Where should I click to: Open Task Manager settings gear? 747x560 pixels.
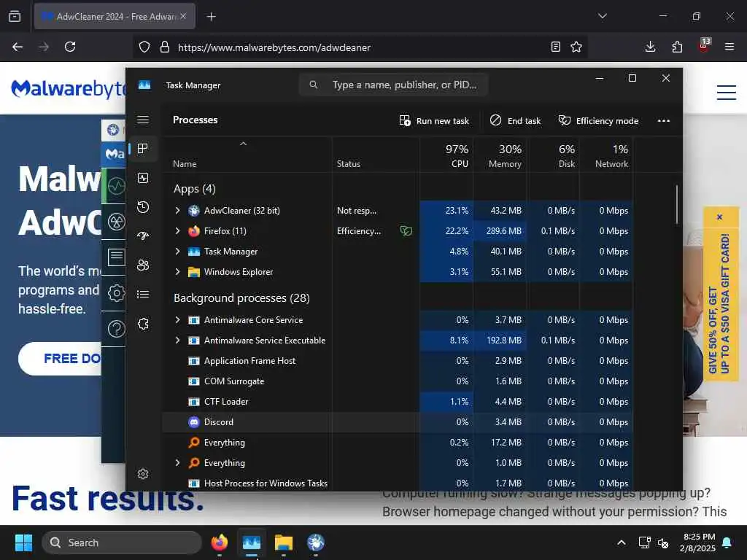coord(143,474)
